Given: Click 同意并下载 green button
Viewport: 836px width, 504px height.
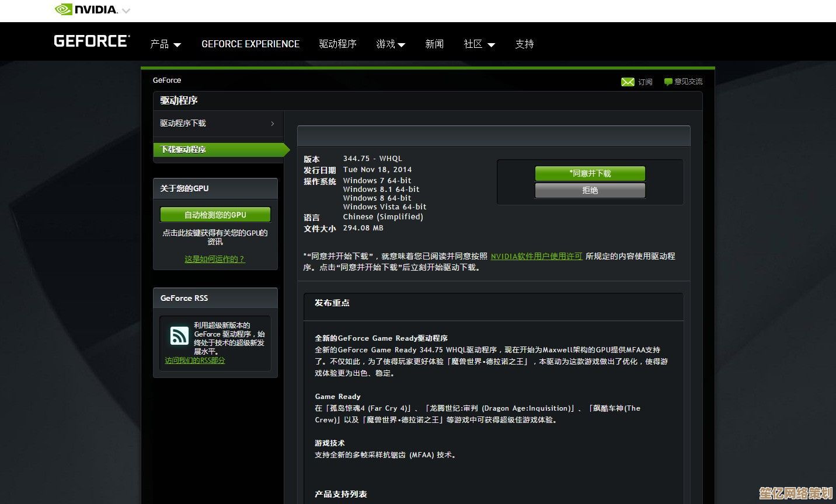Looking at the screenshot, I should (590, 173).
